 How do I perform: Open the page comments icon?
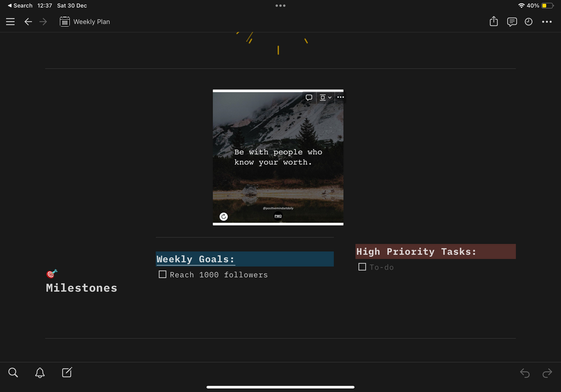[512, 22]
